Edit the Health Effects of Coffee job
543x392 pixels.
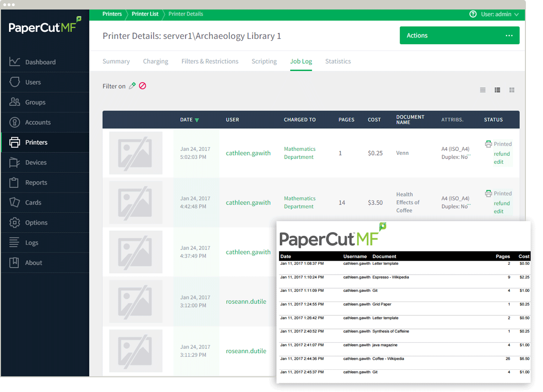point(499,211)
